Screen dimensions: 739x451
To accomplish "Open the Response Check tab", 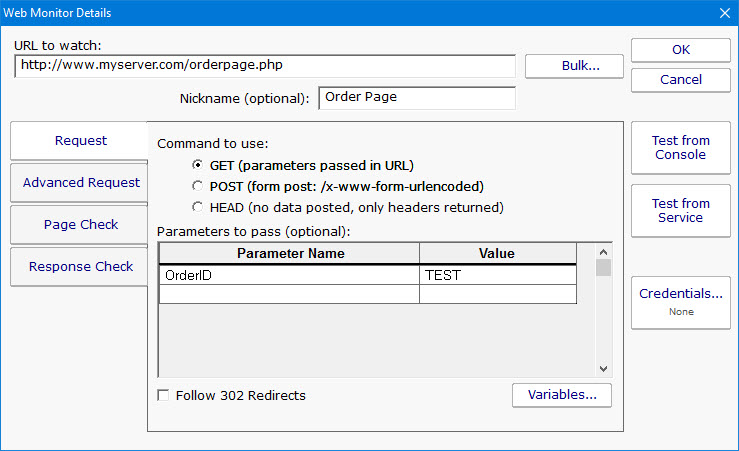I will tap(80, 267).
